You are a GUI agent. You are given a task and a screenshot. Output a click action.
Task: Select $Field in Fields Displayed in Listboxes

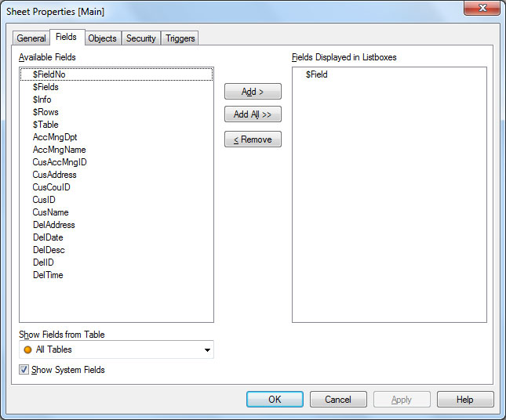(390, 74)
